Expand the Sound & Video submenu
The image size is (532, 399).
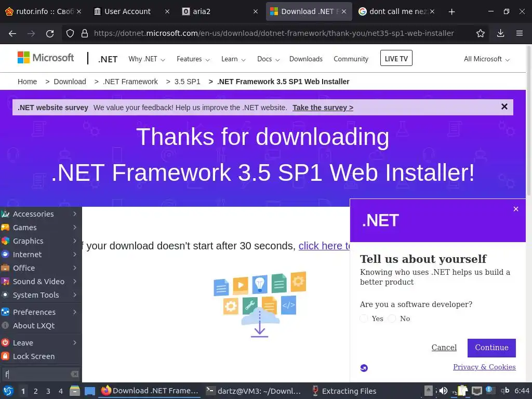[40, 281]
